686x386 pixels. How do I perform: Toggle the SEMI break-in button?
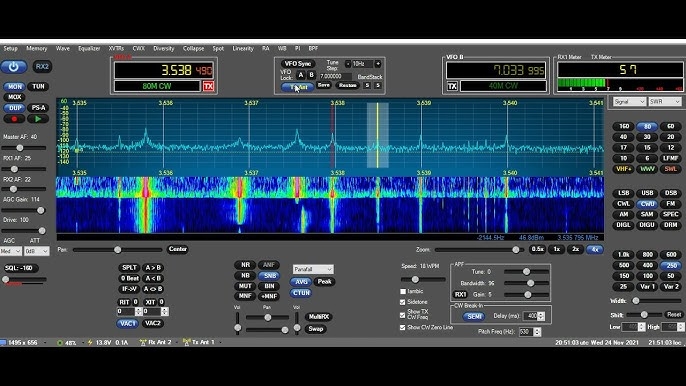(474, 316)
